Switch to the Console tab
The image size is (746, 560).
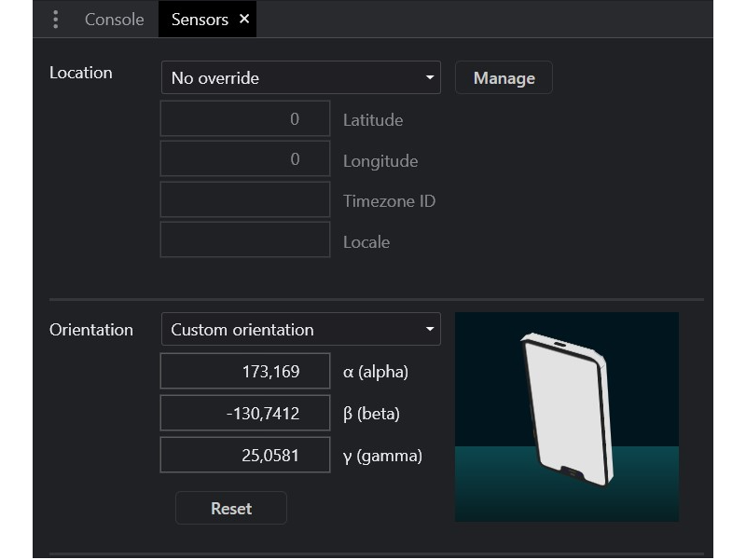pyautogui.click(x=114, y=18)
